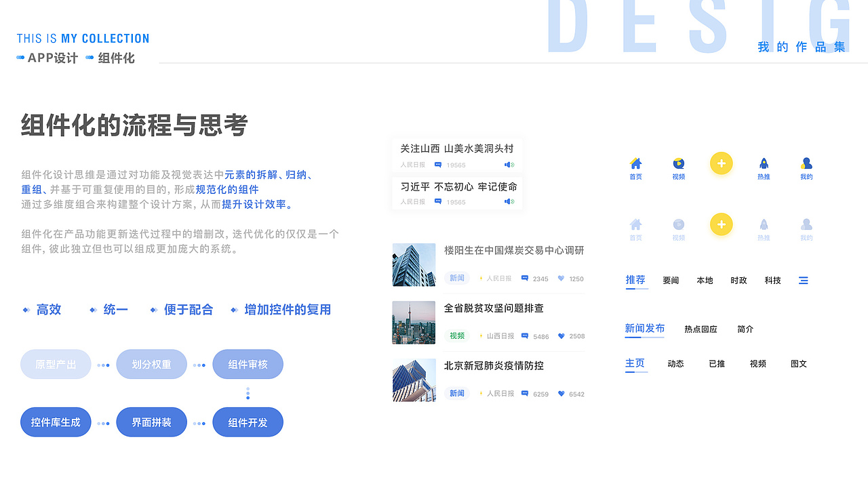This screenshot has width=868, height=488.
Task: Open the skyscraper thumbnail of the 楼阳生 article
Action: click(414, 264)
